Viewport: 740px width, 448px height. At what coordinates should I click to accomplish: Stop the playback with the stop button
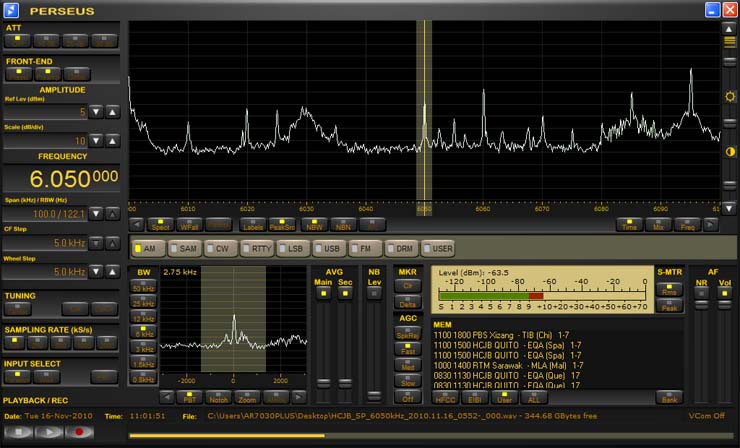point(18,432)
